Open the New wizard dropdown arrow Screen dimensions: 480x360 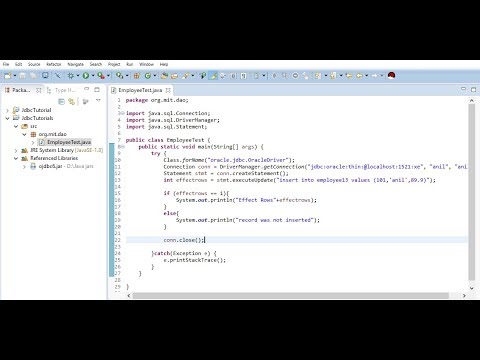(x=15, y=76)
